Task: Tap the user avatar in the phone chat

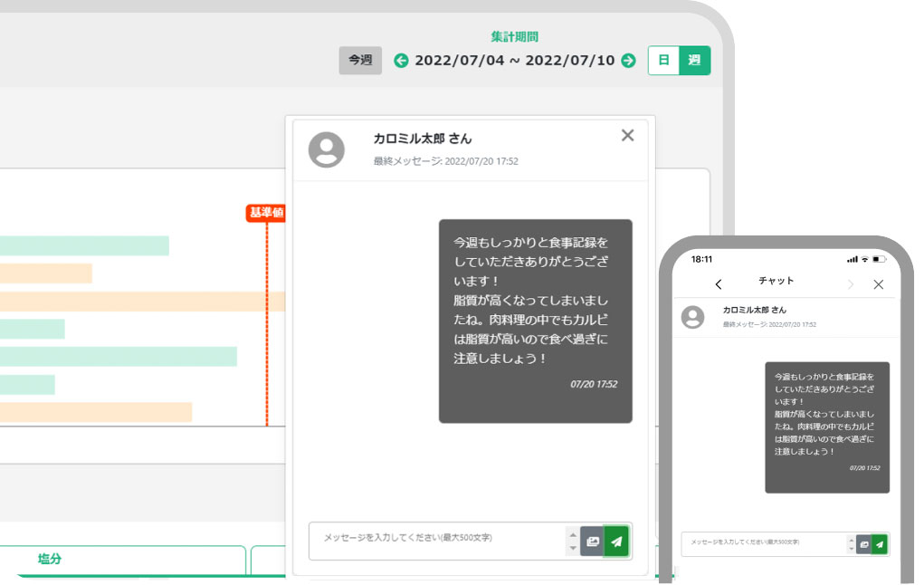Action: click(693, 316)
